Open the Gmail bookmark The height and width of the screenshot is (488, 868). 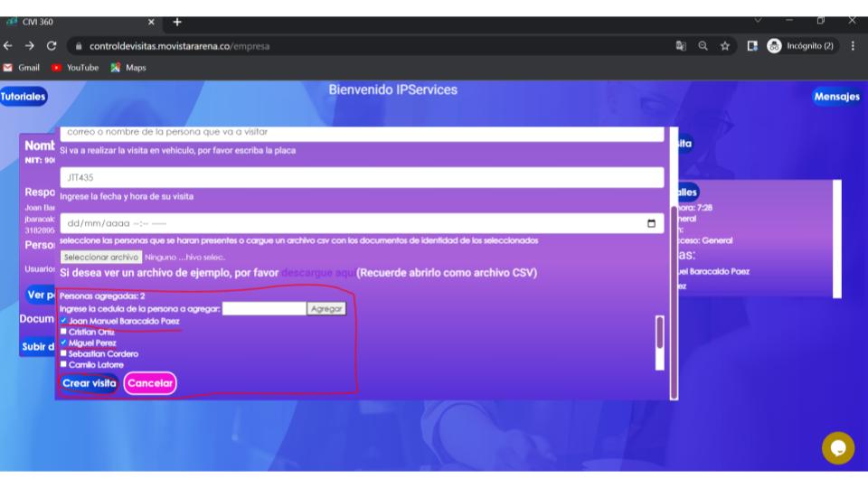[x=22, y=68]
